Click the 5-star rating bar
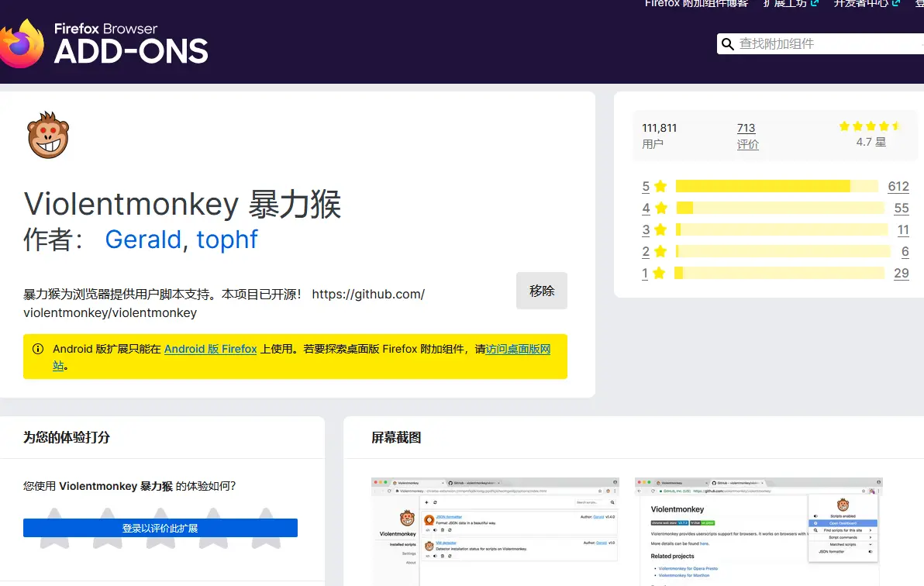The height and width of the screenshot is (586, 924). [777, 186]
